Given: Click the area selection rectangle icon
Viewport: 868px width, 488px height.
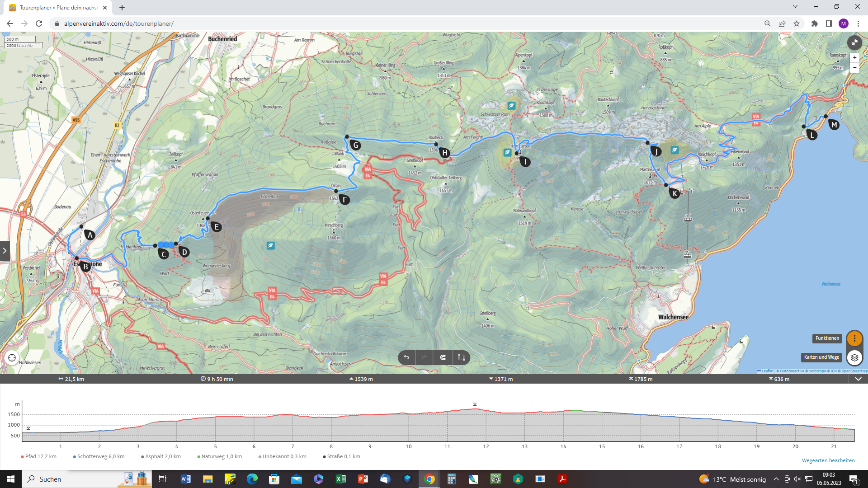Looking at the screenshot, I should [x=461, y=357].
